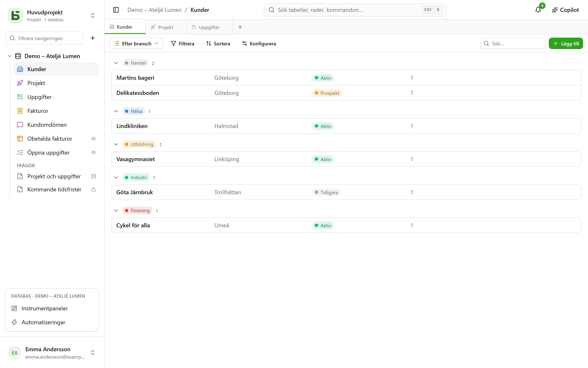Add a new tab with plus
588x368 pixels.
pos(240,27)
